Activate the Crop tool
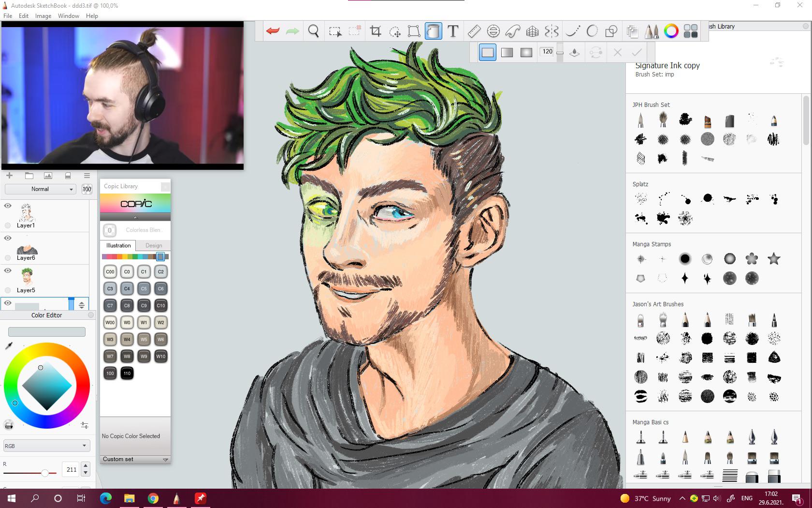The width and height of the screenshot is (812, 508). point(376,31)
